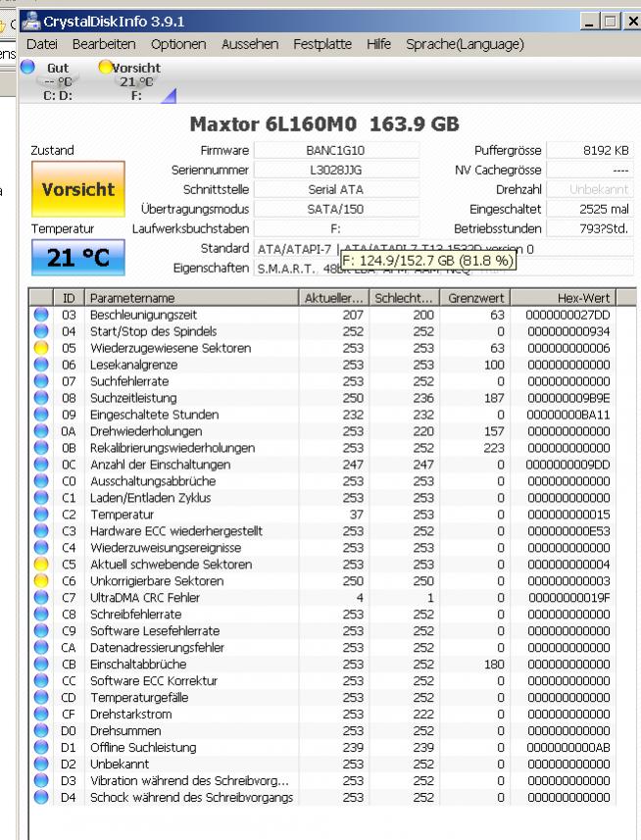Image resolution: width=641 pixels, height=840 pixels.
Task: Click the CrystalDiskInfo title bar app icon
Action: pyautogui.click(x=31, y=22)
